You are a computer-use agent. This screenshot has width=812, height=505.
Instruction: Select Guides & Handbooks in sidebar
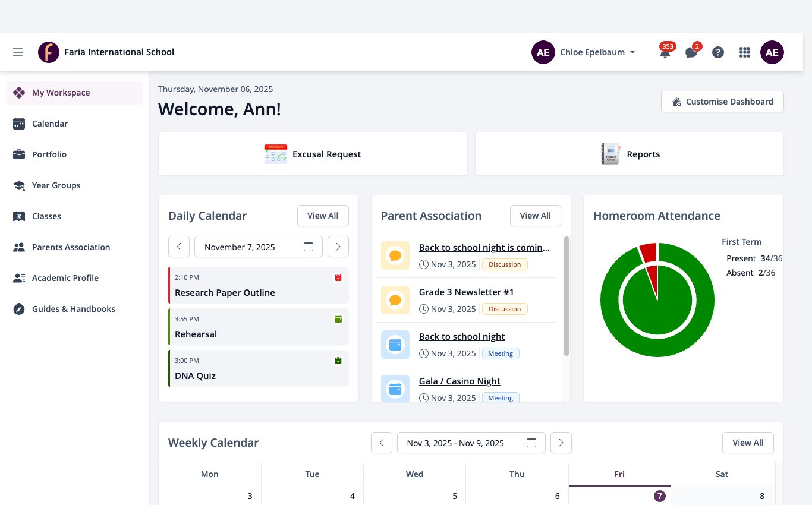pos(74,309)
